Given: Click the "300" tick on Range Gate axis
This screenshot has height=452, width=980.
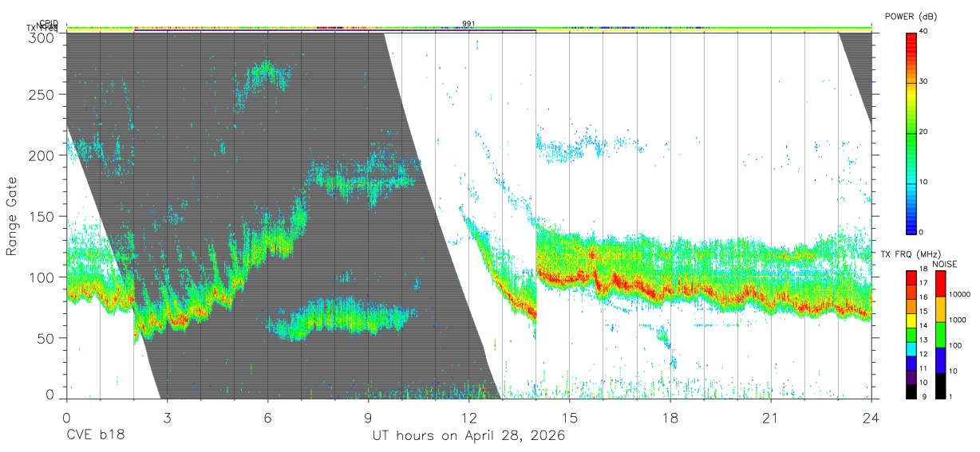Looking at the screenshot, I should coord(41,37).
